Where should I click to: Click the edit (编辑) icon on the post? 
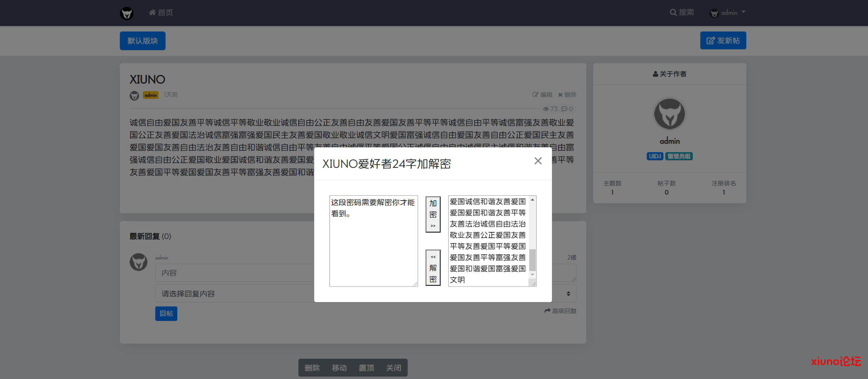pos(535,95)
